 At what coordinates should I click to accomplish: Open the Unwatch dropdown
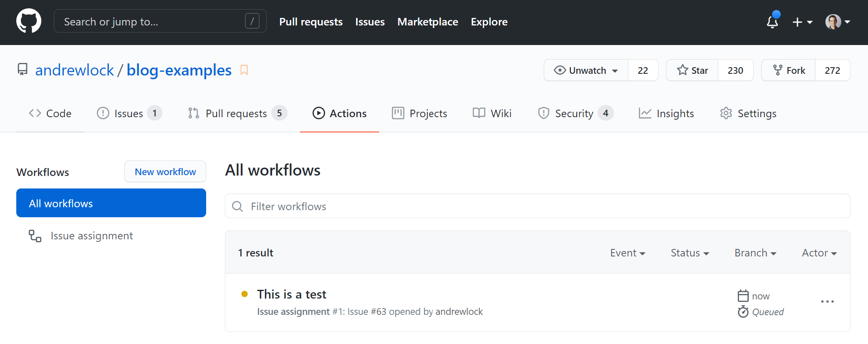click(x=586, y=70)
